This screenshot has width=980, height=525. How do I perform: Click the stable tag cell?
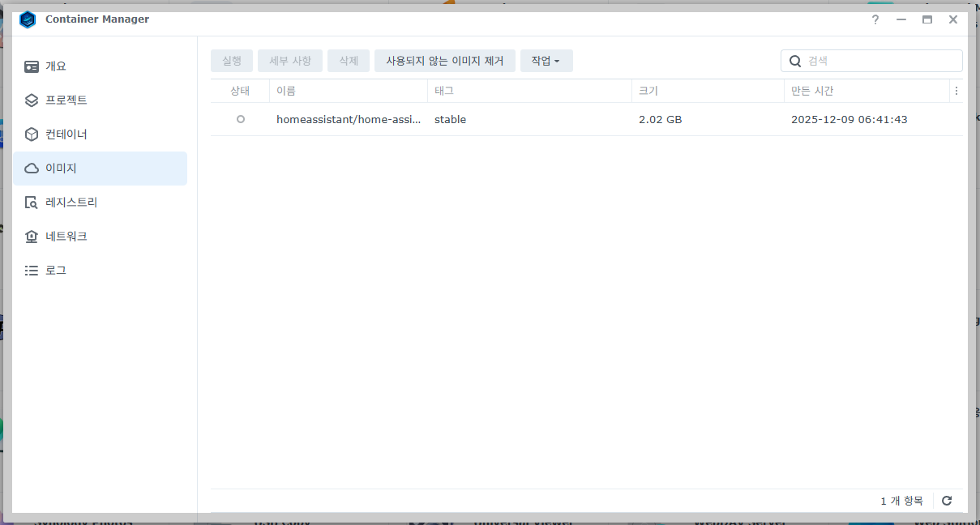coord(450,119)
